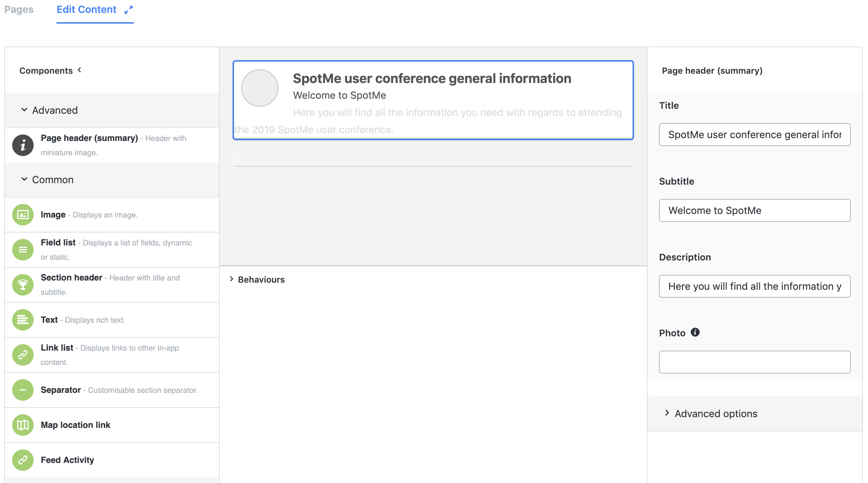The width and height of the screenshot is (868, 483).
Task: Collapse the Components panel chevron
Action: pyautogui.click(x=79, y=70)
